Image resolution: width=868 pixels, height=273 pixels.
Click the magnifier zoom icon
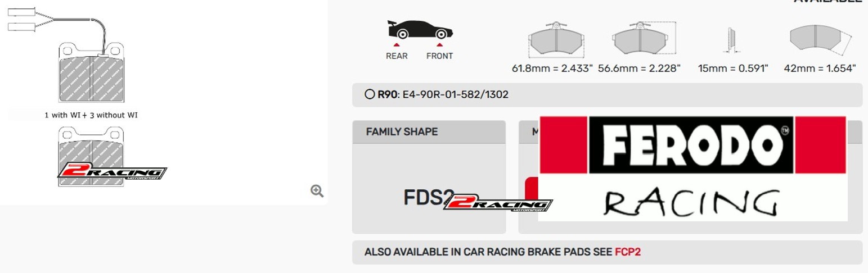point(317,191)
